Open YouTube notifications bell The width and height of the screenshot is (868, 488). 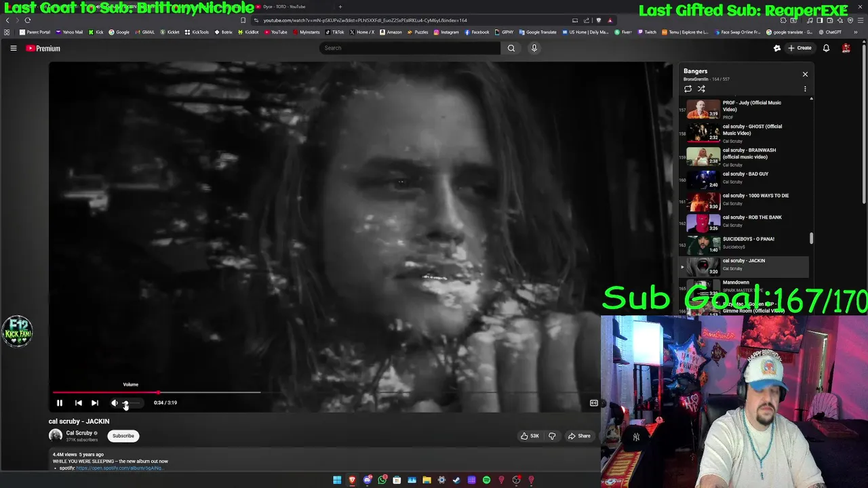click(x=826, y=48)
